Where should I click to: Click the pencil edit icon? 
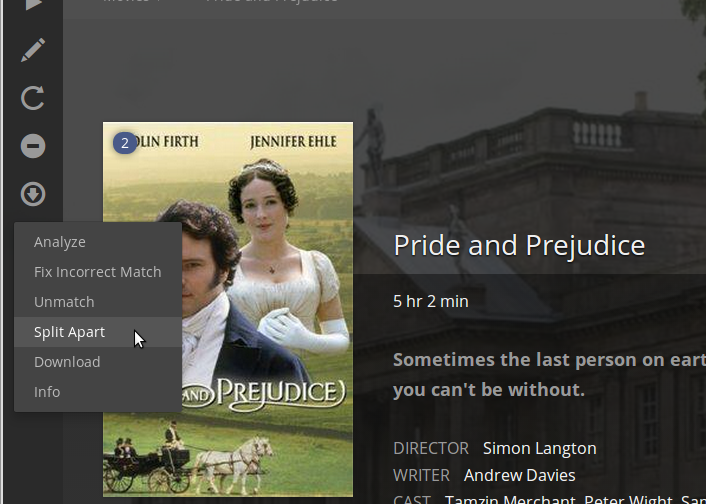pos(33,50)
